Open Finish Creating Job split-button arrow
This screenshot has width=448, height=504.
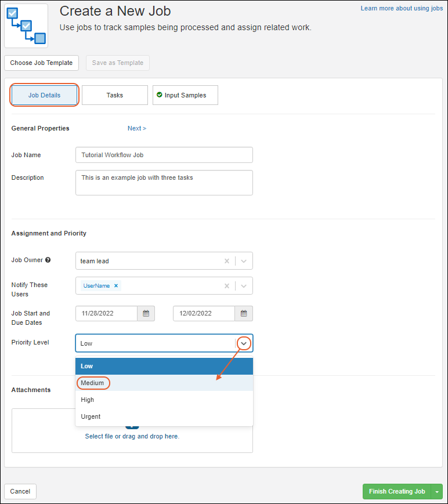click(436, 492)
